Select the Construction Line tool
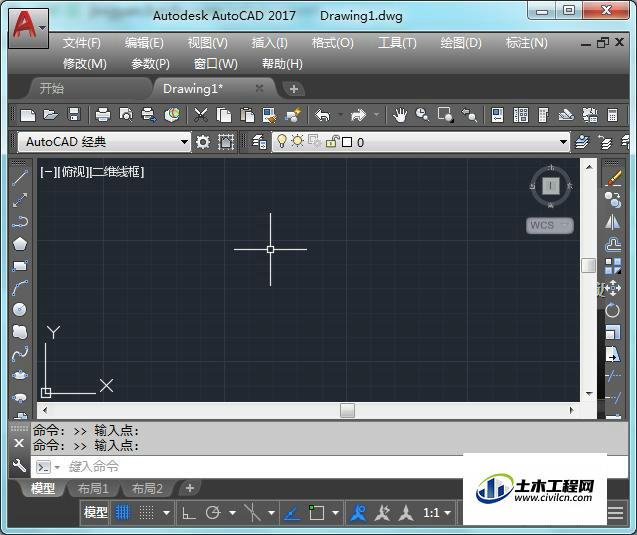 pyautogui.click(x=20, y=200)
